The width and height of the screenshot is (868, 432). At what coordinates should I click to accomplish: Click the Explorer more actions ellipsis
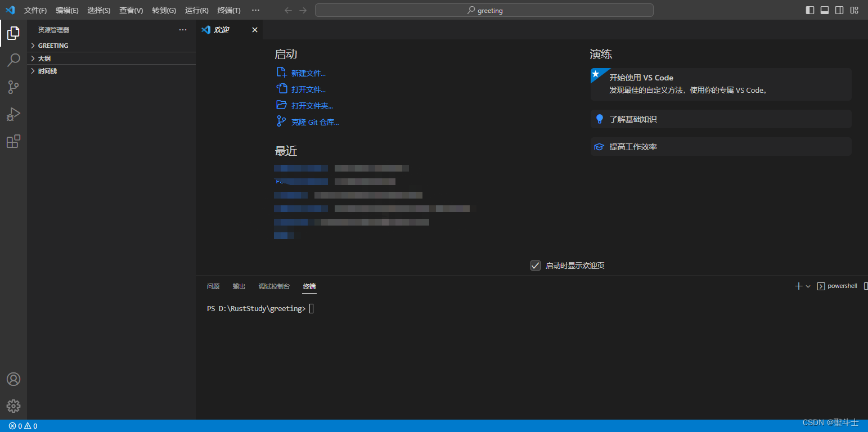[x=183, y=30]
